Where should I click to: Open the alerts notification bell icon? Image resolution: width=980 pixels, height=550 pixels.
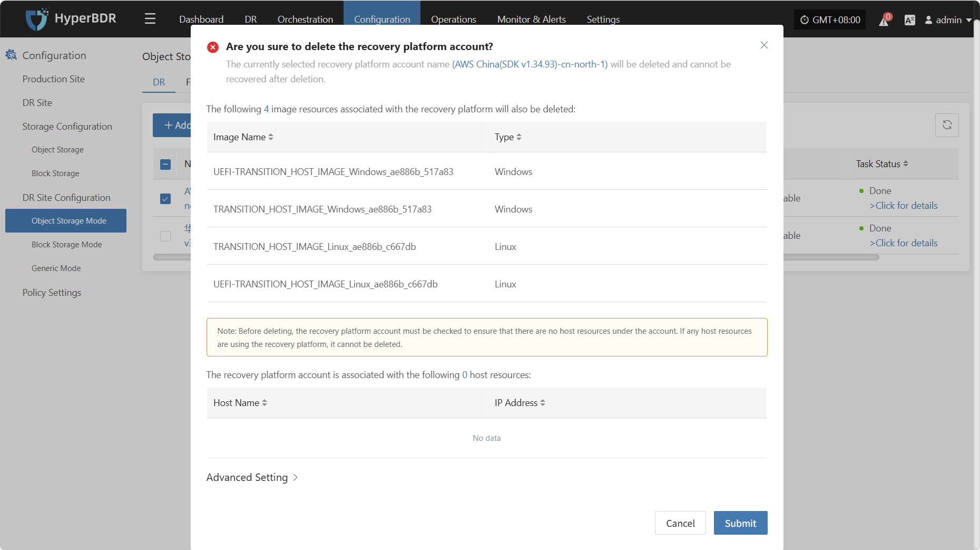pyautogui.click(x=884, y=20)
